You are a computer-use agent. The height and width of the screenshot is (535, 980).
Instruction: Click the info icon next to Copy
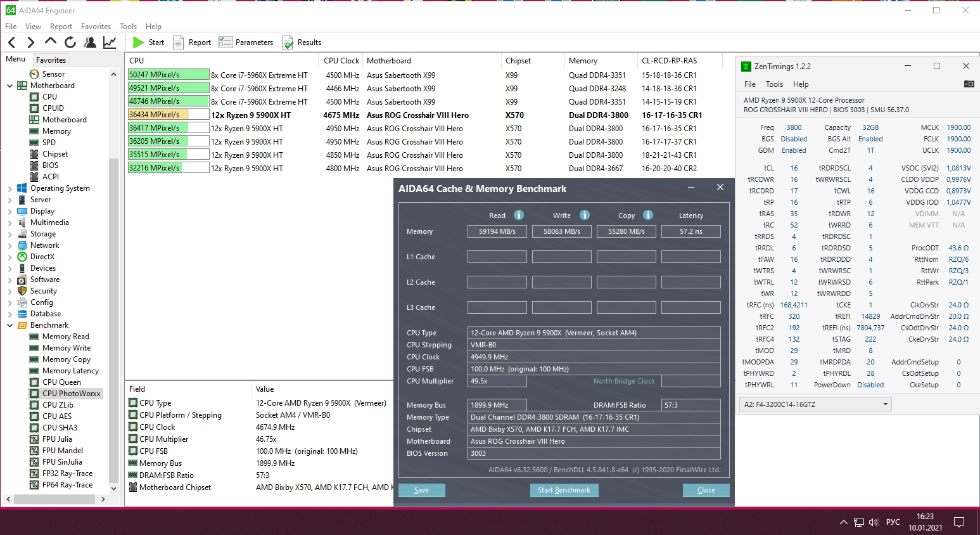(648, 215)
